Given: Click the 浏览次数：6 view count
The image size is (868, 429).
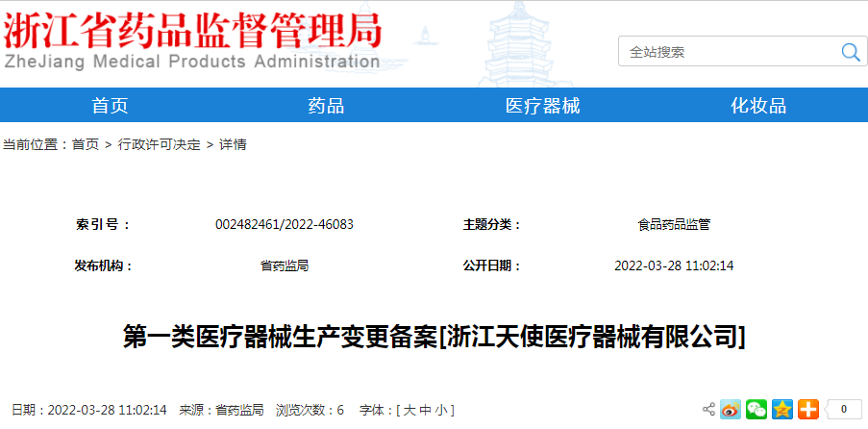Looking at the screenshot, I should (x=310, y=411).
